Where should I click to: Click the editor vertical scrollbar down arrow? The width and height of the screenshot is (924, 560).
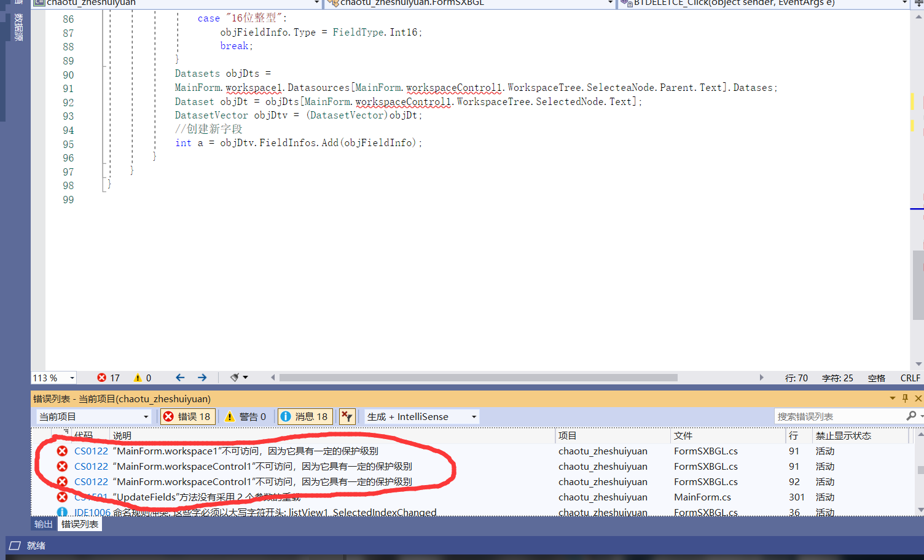(x=918, y=364)
